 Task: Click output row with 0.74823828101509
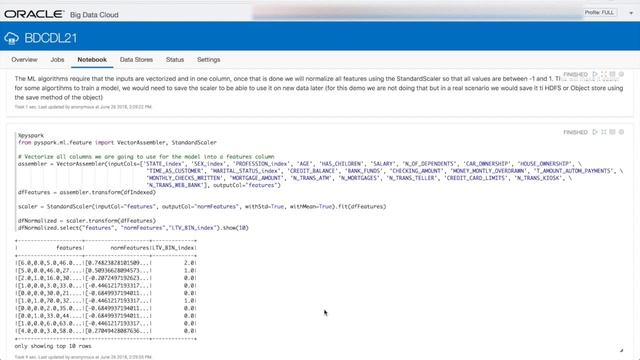(106, 263)
